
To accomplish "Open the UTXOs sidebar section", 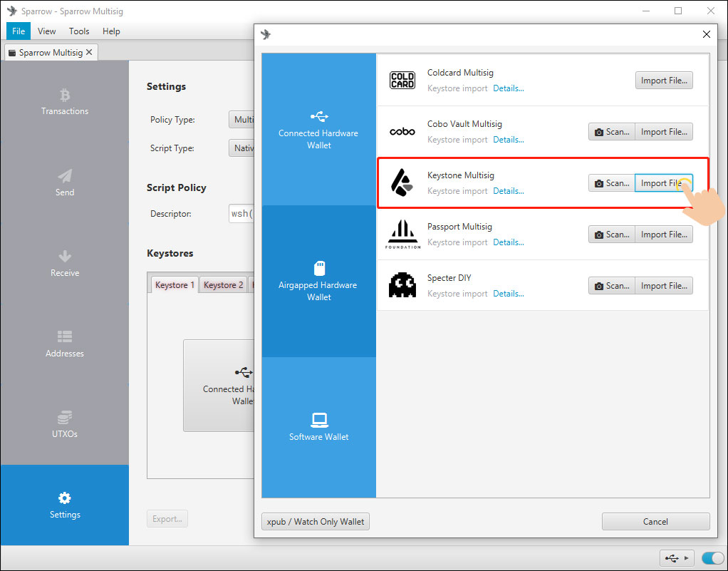I will tap(65, 425).
